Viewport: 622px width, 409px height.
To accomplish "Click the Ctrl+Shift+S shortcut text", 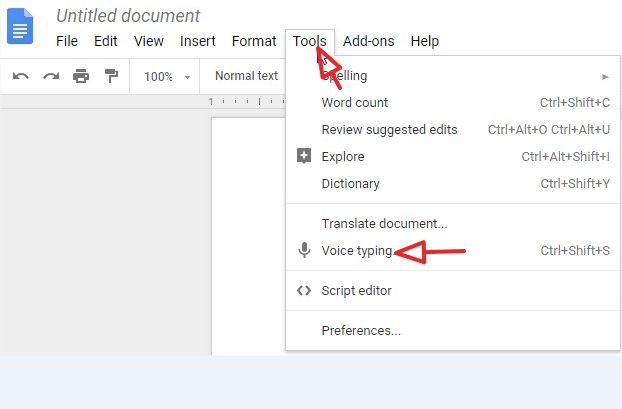I will 575,250.
